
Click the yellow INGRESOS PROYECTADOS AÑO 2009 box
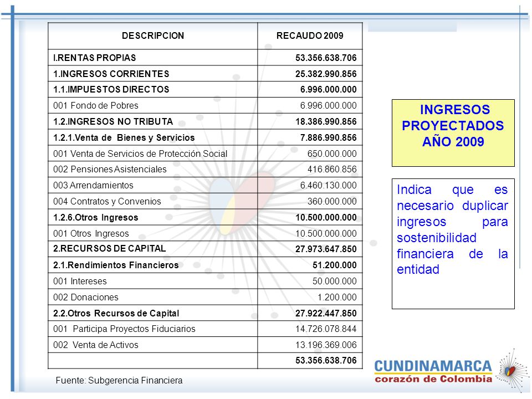coord(453,132)
